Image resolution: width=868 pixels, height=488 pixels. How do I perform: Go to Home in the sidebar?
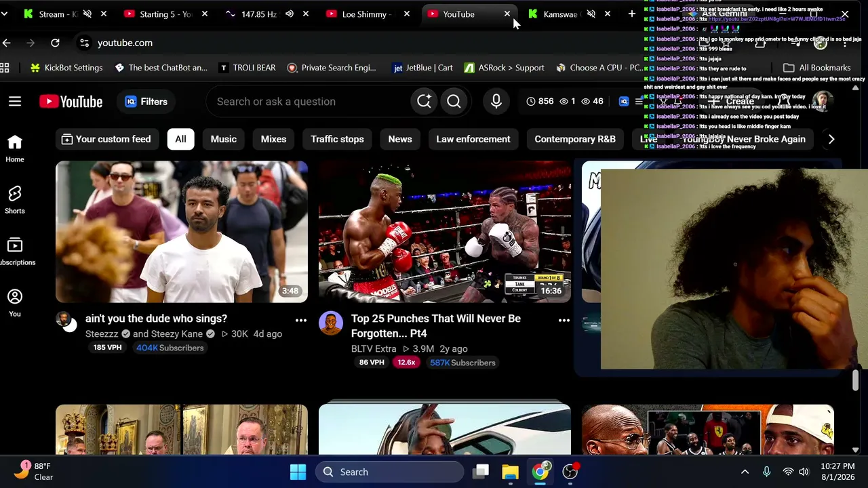15,149
